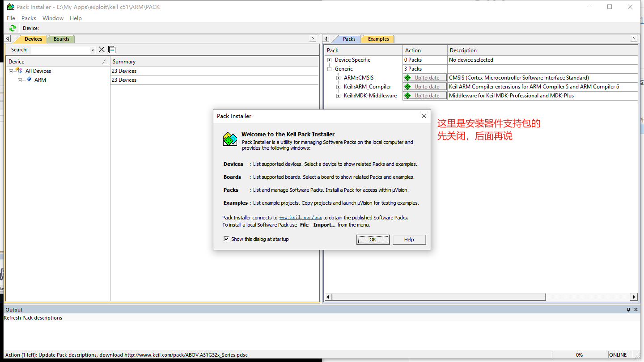
Task: Close the Output panel
Action: tap(636, 309)
